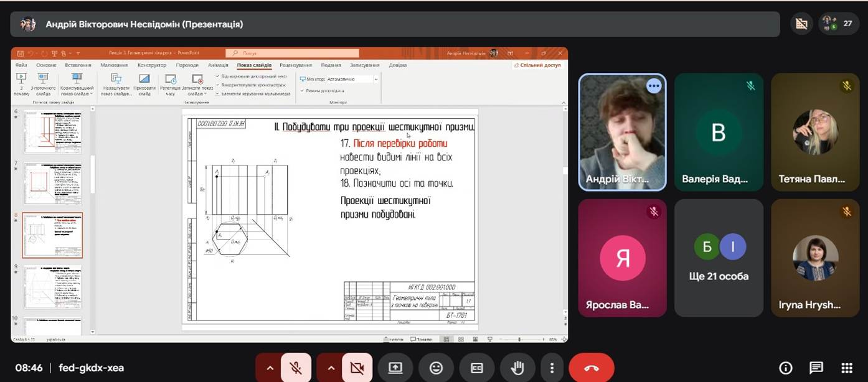Turn on the camera in Meet
The height and width of the screenshot is (382, 868).
(357, 368)
